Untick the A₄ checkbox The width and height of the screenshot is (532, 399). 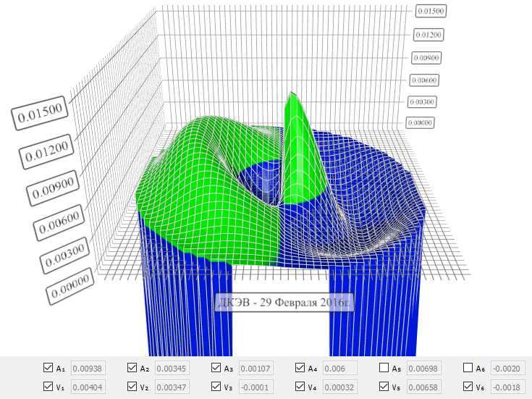click(x=300, y=368)
